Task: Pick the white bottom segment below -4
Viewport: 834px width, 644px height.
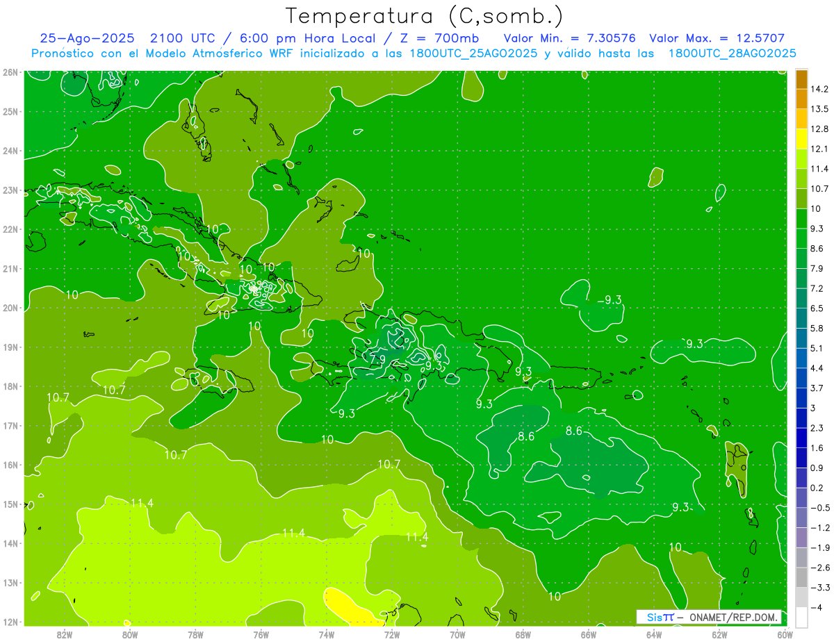Action: [801, 617]
